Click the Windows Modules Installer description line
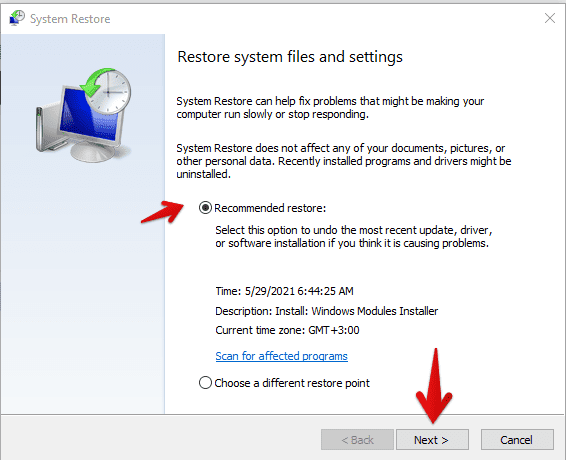Screen dimensions: 566x460 pyautogui.click(x=327, y=311)
